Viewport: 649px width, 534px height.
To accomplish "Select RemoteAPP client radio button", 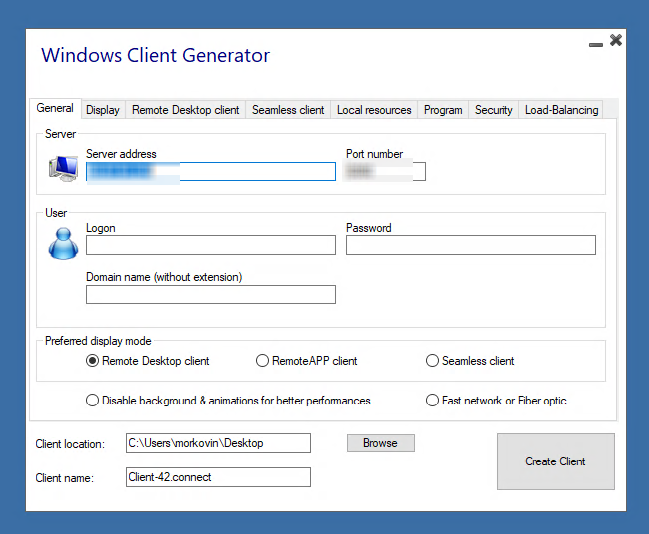I will pos(263,361).
